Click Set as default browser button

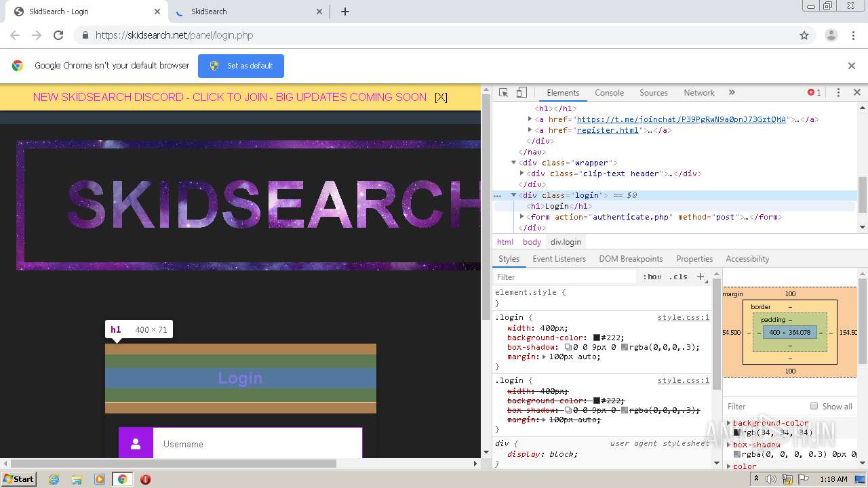[241, 66]
